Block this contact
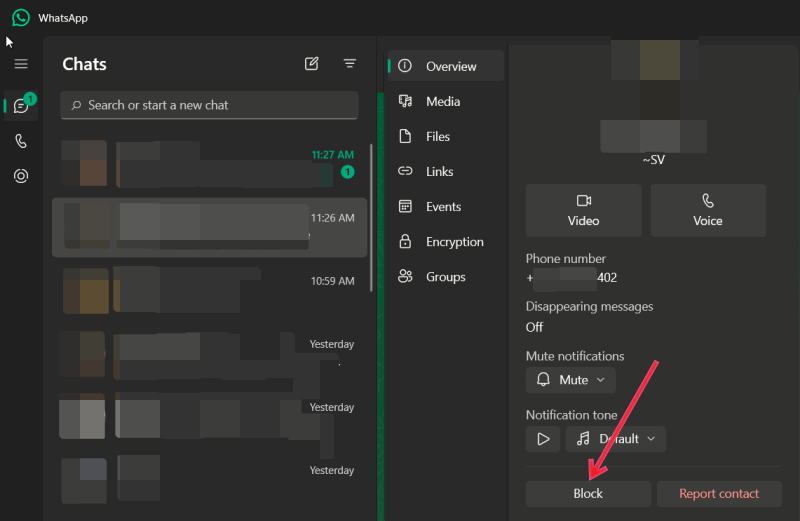800x521 pixels. [x=588, y=493]
